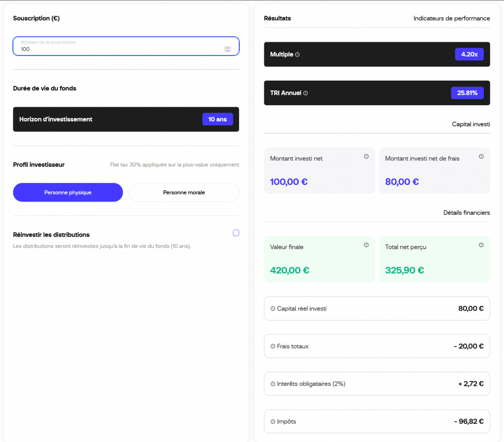Enable the Réinvestir les distributions checkbox
Screen dimensions: 504x442
(x=236, y=233)
